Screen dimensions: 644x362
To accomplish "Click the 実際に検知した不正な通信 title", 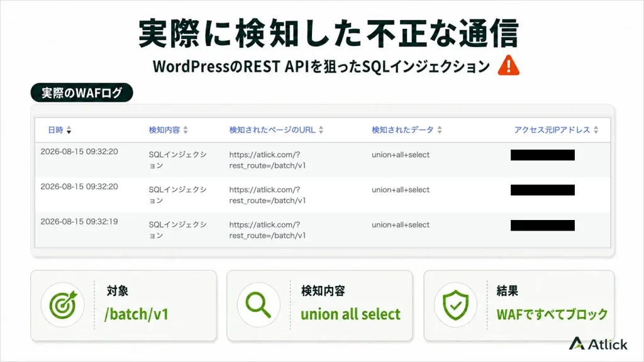I will coord(328,33).
